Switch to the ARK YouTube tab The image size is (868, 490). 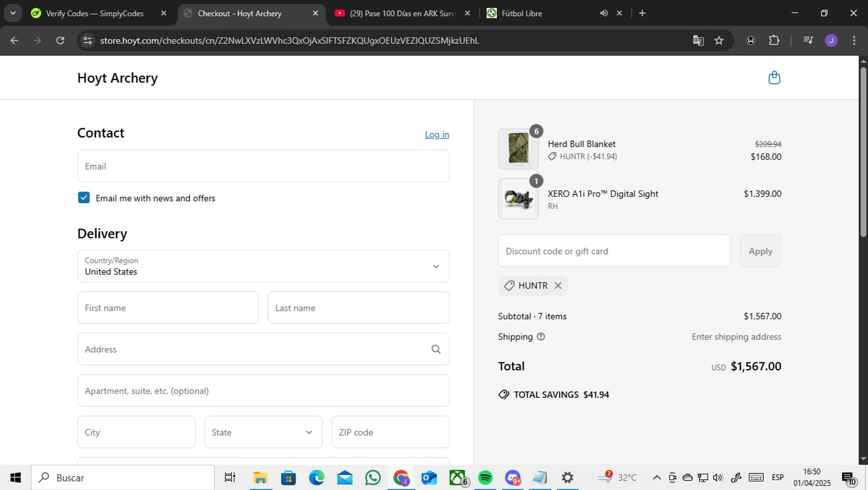[403, 13]
